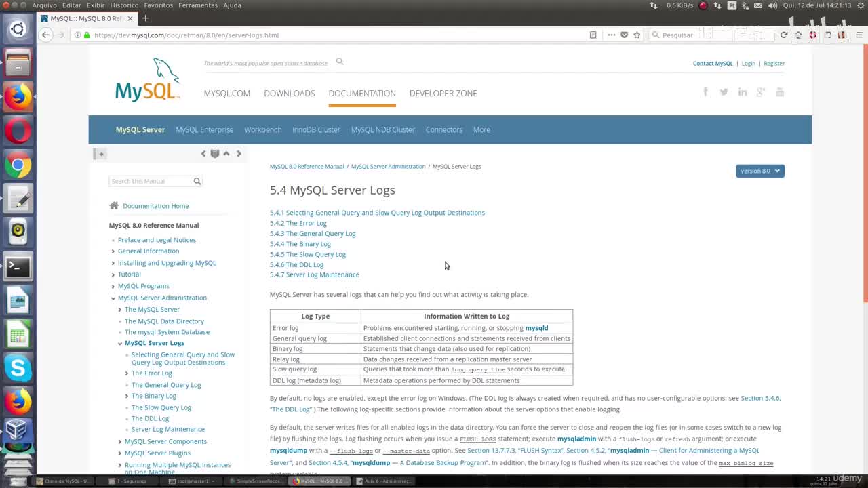
Task: Open the MySQL Google Plus social icon
Action: point(761,91)
